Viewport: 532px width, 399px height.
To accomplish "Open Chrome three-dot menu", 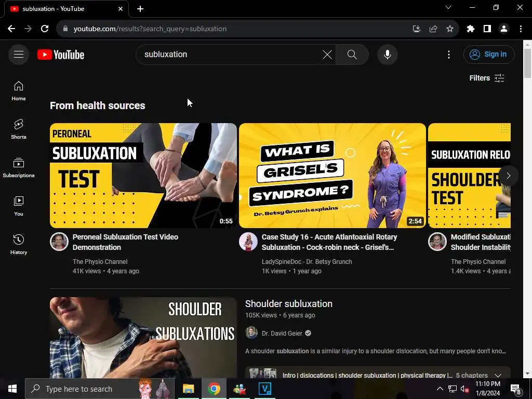I will tap(521, 29).
